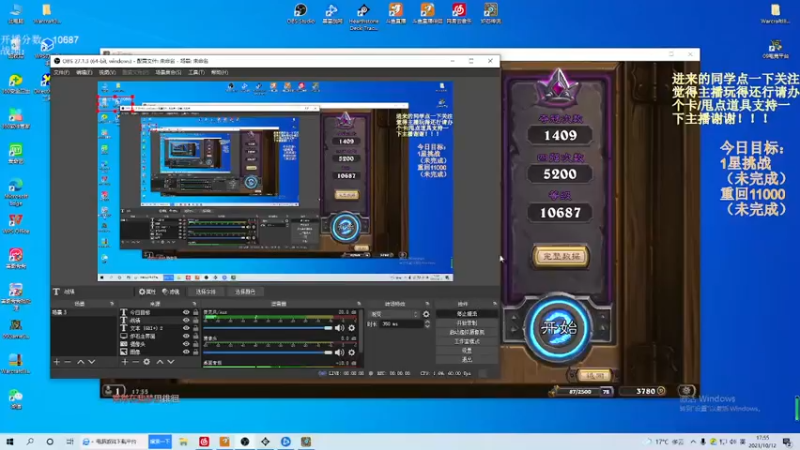Open the 文件 menu in OBS
The height and width of the screenshot is (450, 800).
click(x=61, y=72)
